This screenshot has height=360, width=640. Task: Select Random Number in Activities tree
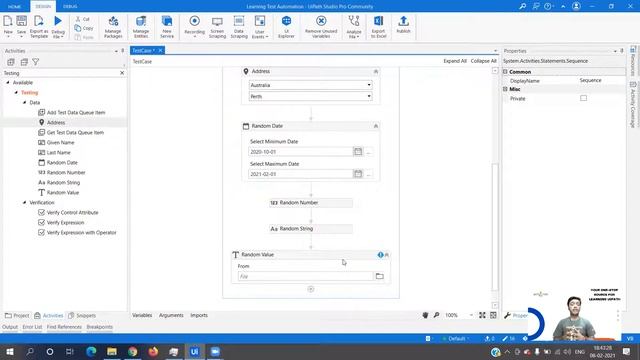coord(62,172)
